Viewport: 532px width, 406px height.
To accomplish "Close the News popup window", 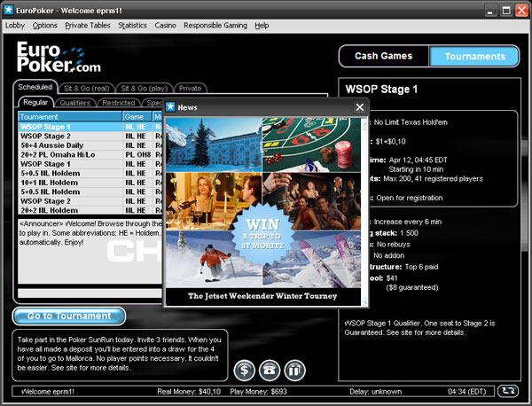I will (360, 107).
